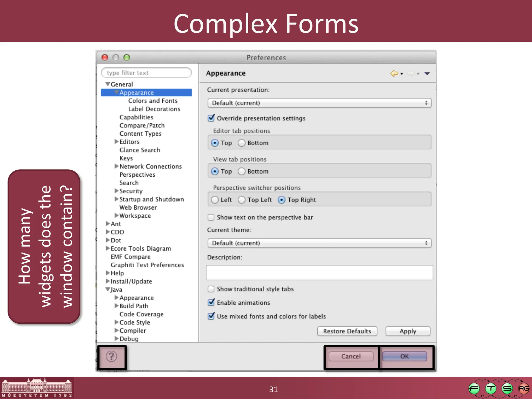Open Current presentation dropdown

click(x=319, y=103)
